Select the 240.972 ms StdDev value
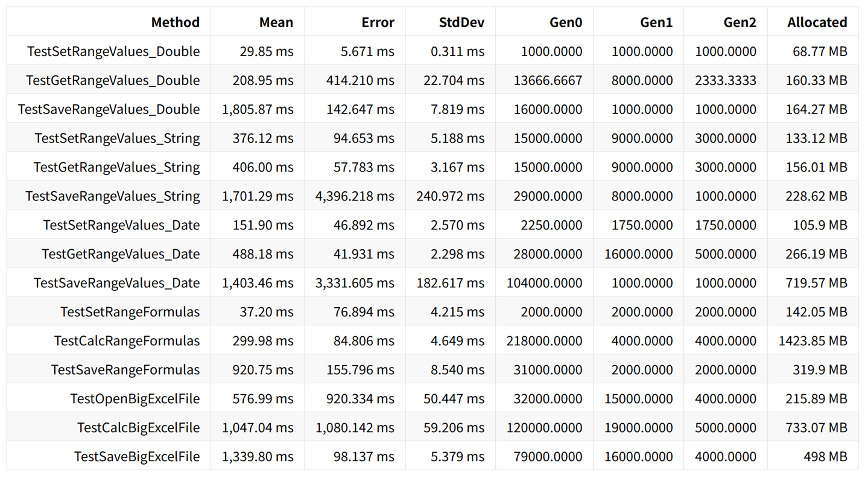 [x=450, y=196]
